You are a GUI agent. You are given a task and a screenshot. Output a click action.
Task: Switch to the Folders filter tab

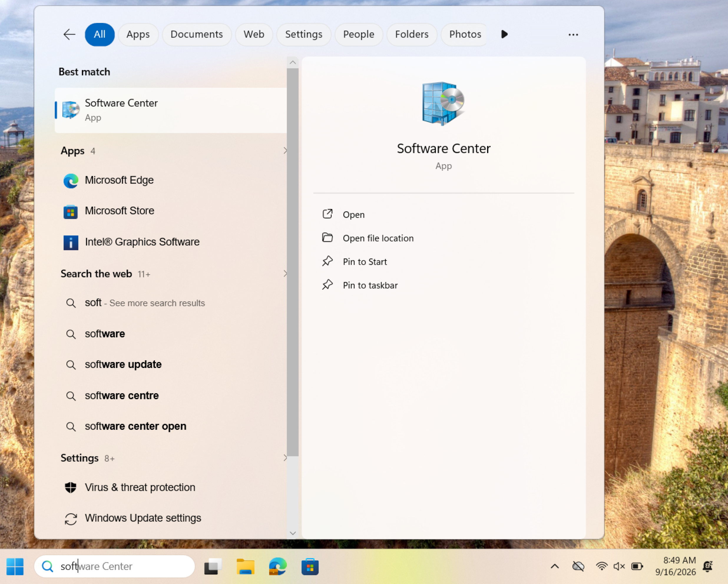[x=412, y=34]
